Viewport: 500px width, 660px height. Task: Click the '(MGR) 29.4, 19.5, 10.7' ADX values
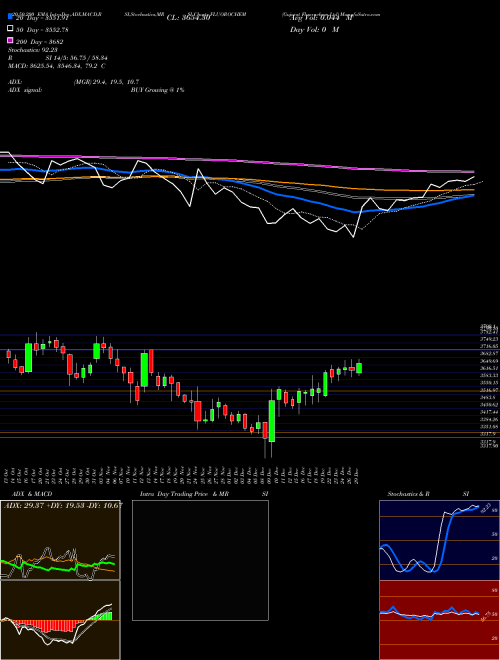tap(106, 82)
